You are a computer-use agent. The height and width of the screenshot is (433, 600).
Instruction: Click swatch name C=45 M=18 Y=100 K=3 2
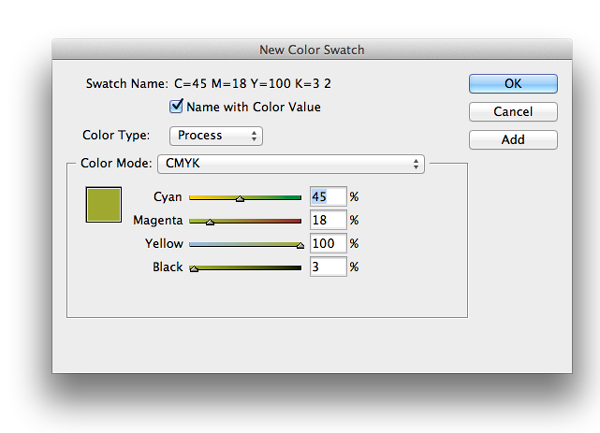pyautogui.click(x=253, y=83)
